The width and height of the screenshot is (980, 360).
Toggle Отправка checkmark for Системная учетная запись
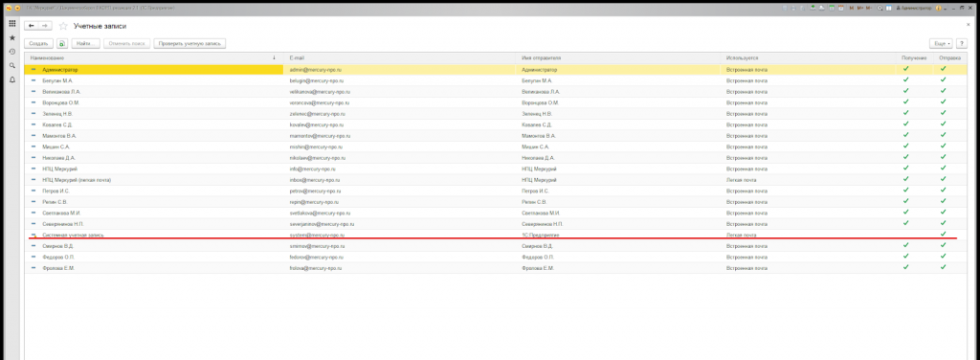943,234
